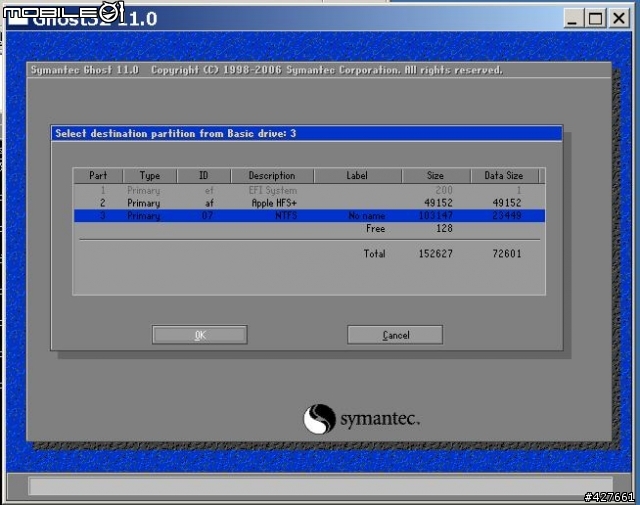Click the Total data size 72601
Screen dimensions: 640x505
coord(507,254)
